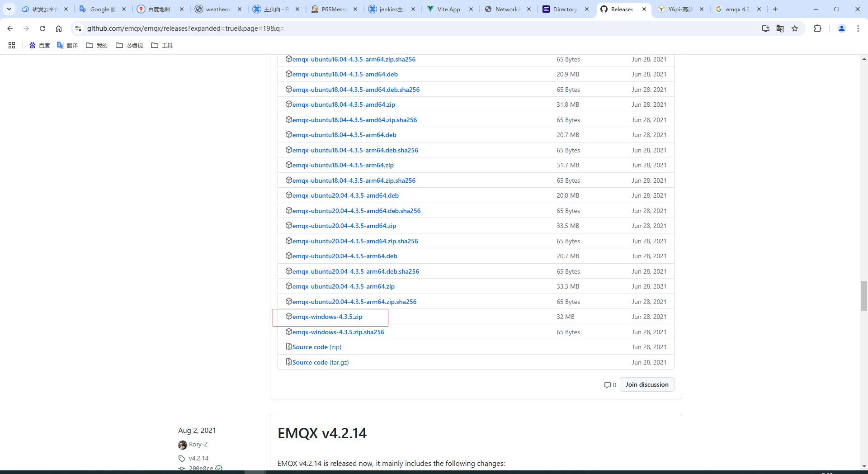
Task: Open the 百度 bookmark
Action: 39,45
